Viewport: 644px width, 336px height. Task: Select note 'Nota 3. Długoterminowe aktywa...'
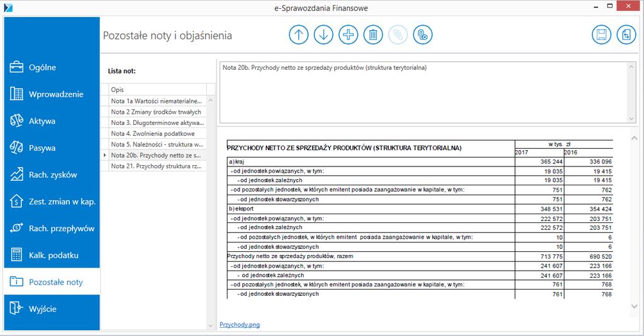[157, 122]
